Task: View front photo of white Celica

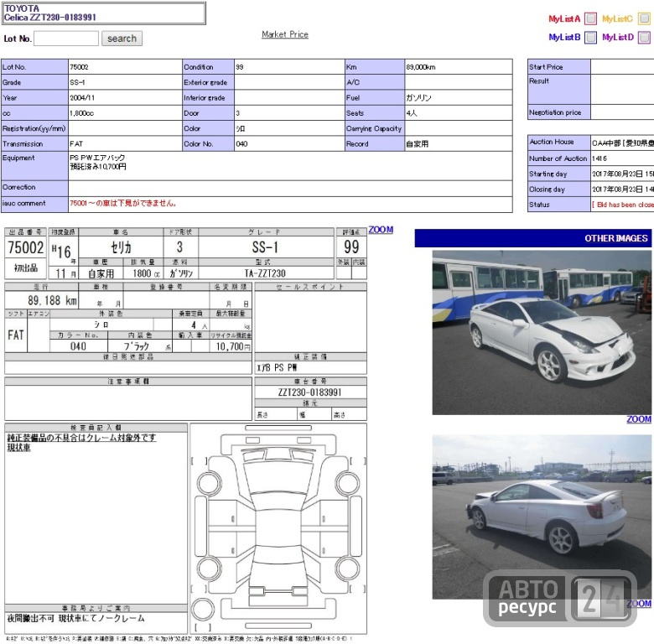Action: pos(542,332)
